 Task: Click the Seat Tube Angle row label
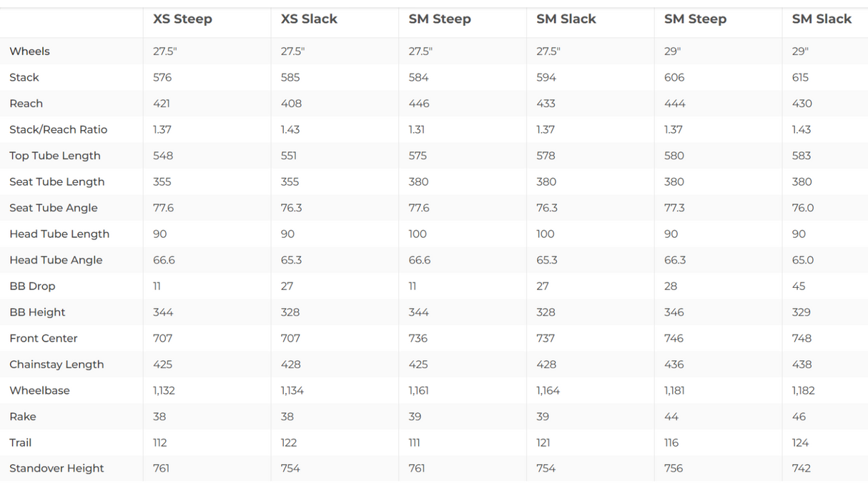click(x=54, y=208)
